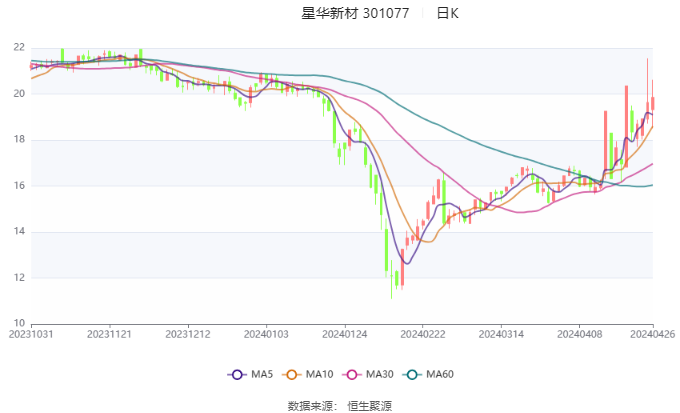Click the 20231031 date axis label
The height and width of the screenshot is (413, 680).
31,334
